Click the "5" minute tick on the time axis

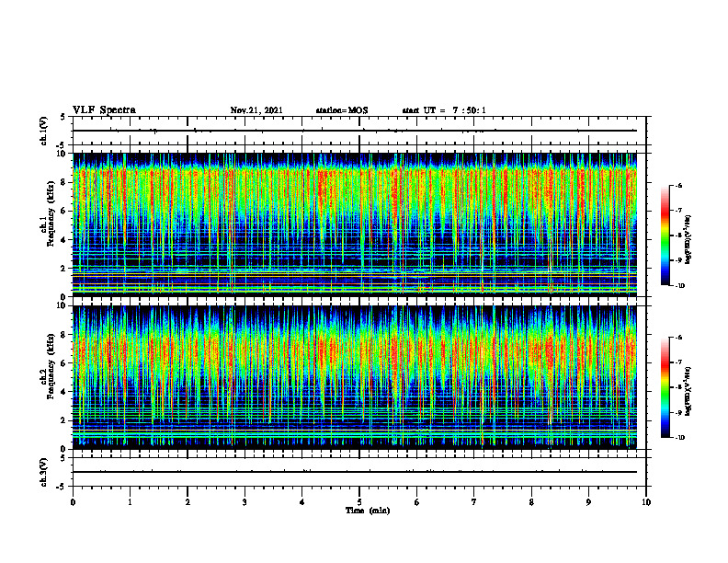359,502
